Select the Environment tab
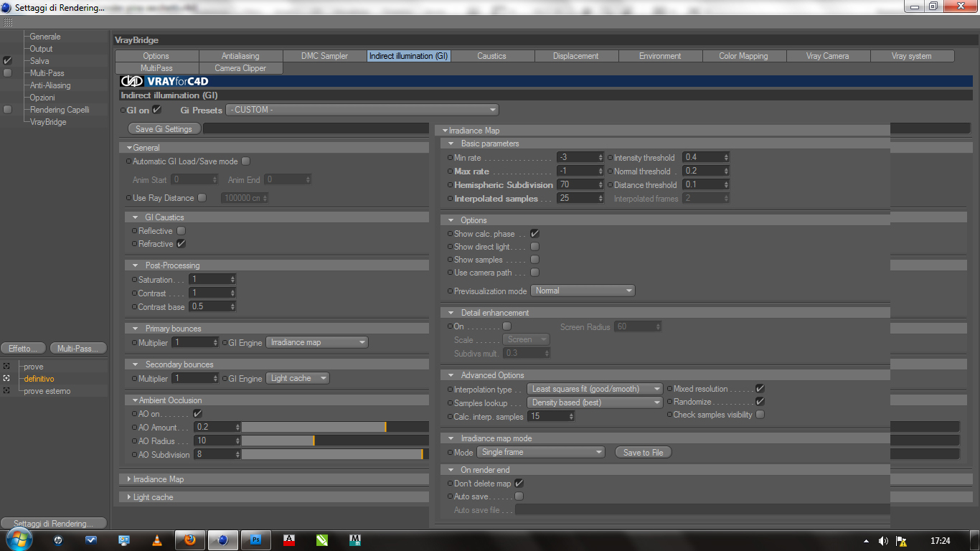980x551 pixels. tap(660, 56)
